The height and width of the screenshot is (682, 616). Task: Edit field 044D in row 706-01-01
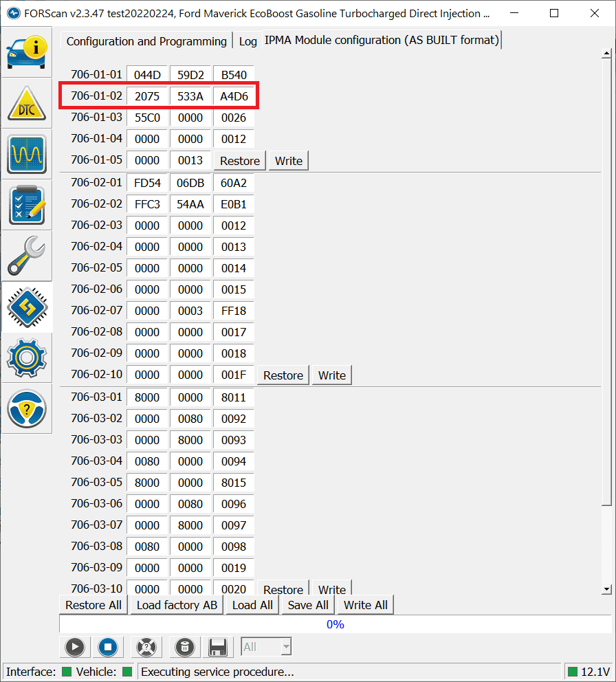(x=147, y=75)
